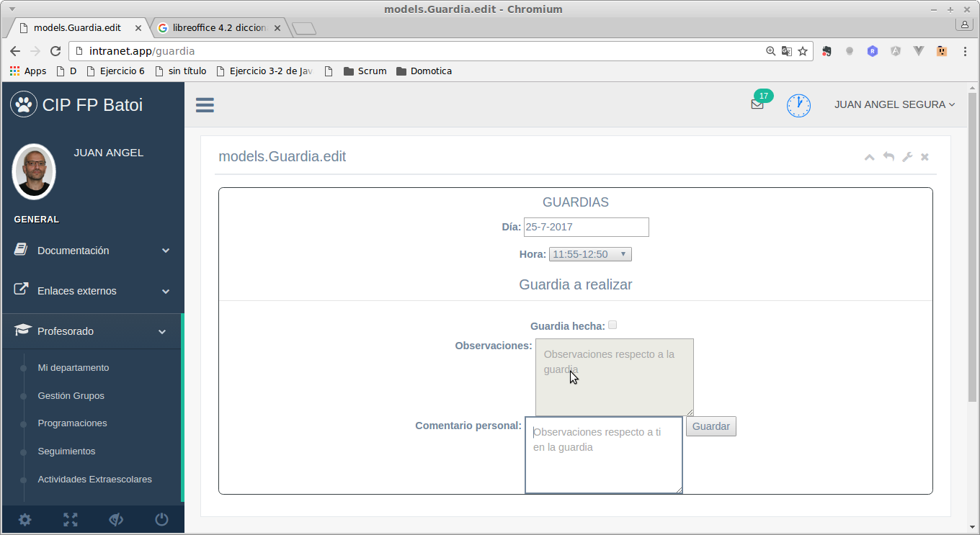Click the panel reply arrow icon
980x535 pixels.
click(x=888, y=157)
